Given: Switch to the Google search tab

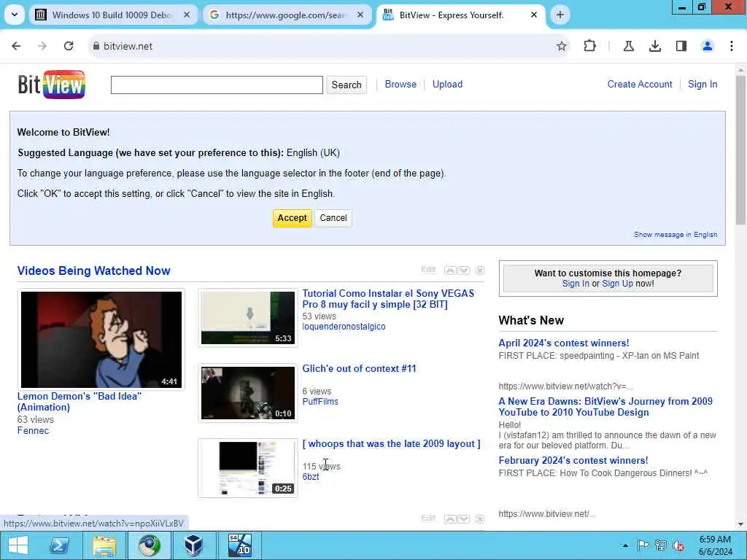Looking at the screenshot, I should coord(286,15).
